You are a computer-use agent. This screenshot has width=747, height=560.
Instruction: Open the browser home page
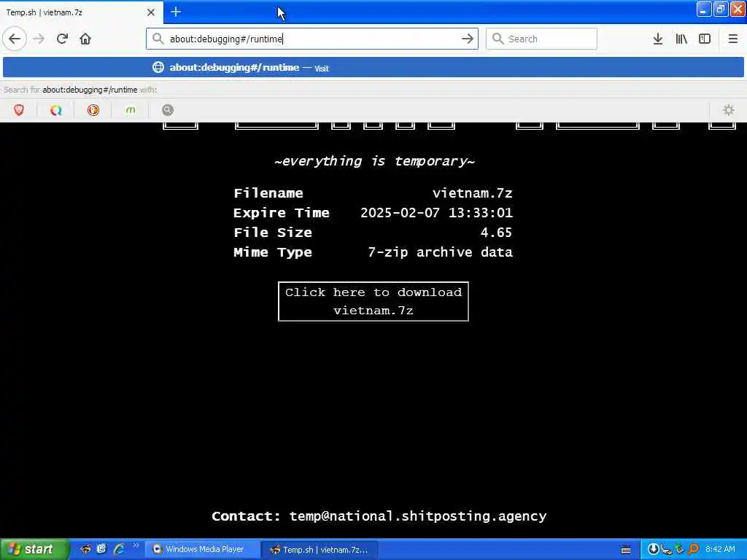pyautogui.click(x=85, y=39)
